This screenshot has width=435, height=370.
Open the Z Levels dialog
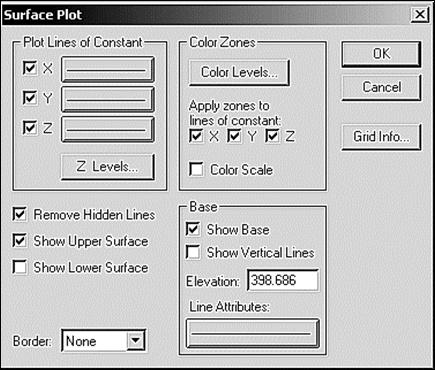(x=108, y=167)
